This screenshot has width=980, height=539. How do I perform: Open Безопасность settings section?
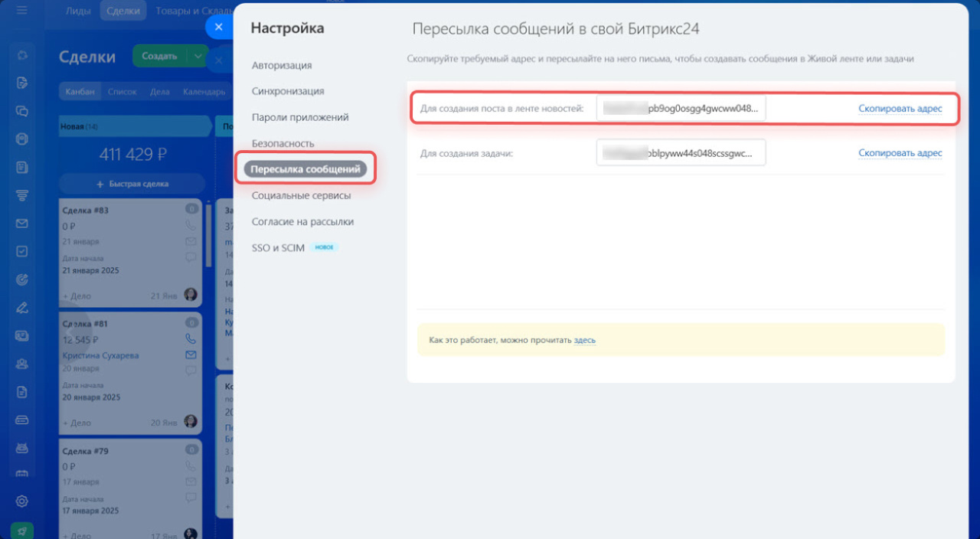[x=283, y=143]
